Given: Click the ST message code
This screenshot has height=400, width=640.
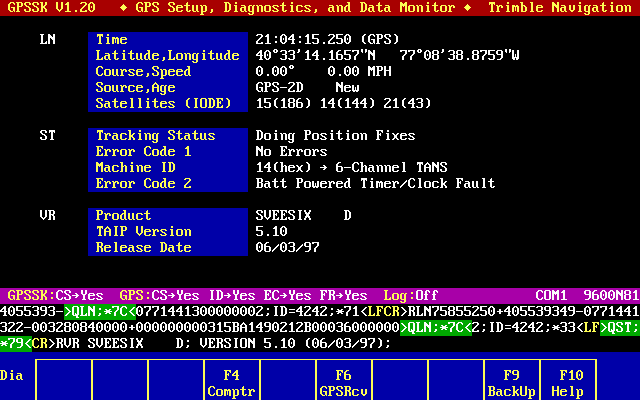Looking at the screenshot, I should [47, 136].
